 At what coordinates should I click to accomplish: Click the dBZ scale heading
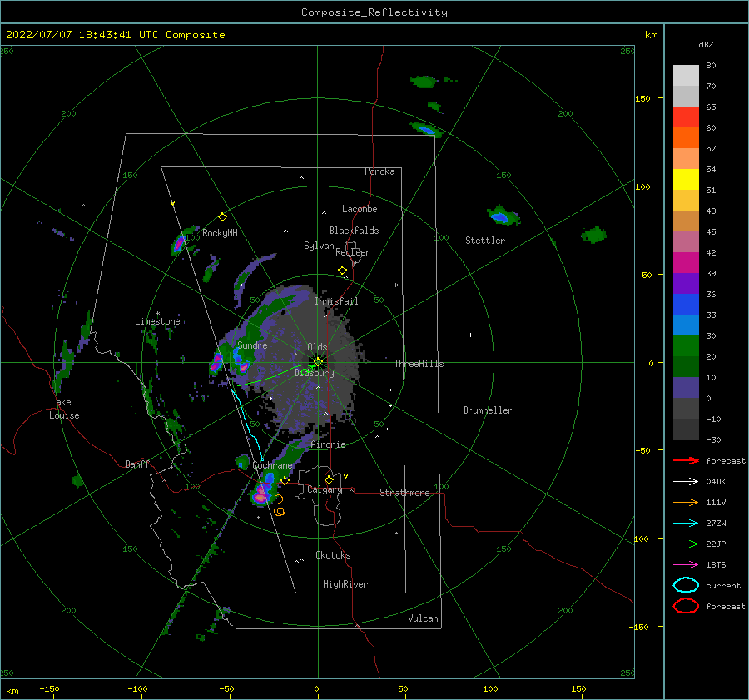706,45
